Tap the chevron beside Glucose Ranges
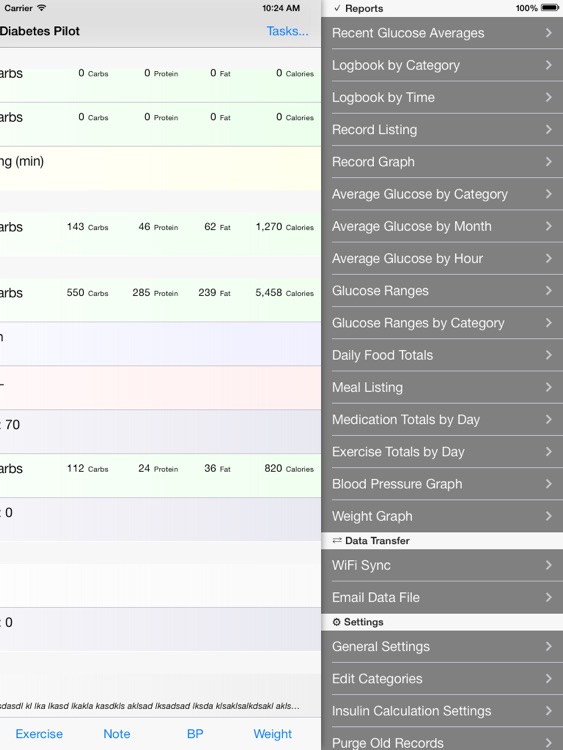 [x=549, y=291]
